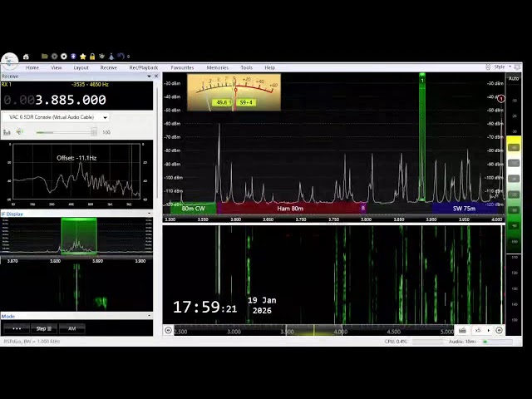Image resolution: width=532 pixels, height=399 pixels.
Task: Click the three-dots button in Mode panel
Action: tap(17, 328)
